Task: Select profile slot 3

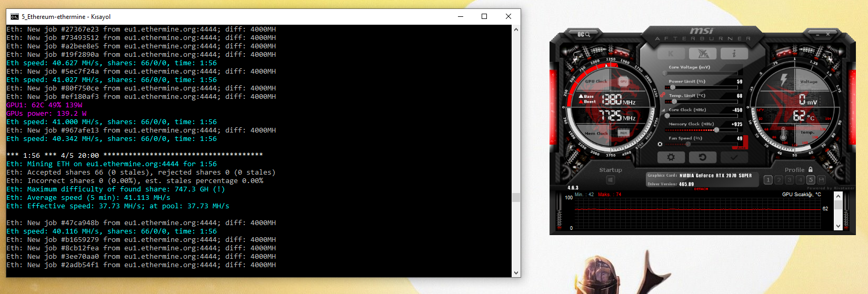Action: pyautogui.click(x=790, y=180)
